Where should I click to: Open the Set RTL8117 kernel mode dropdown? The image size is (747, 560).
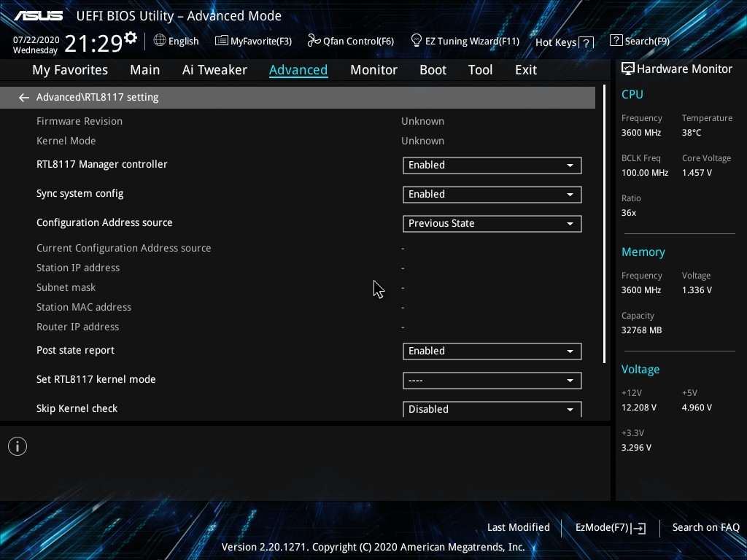point(492,381)
